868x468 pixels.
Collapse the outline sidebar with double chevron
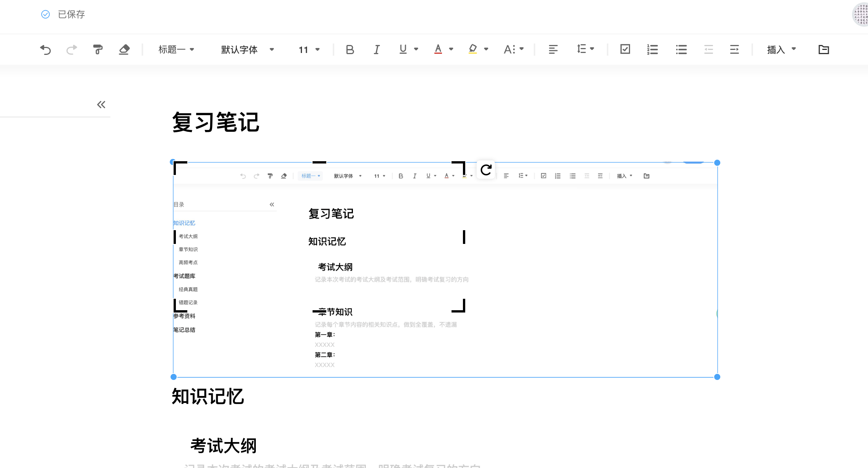click(x=101, y=104)
